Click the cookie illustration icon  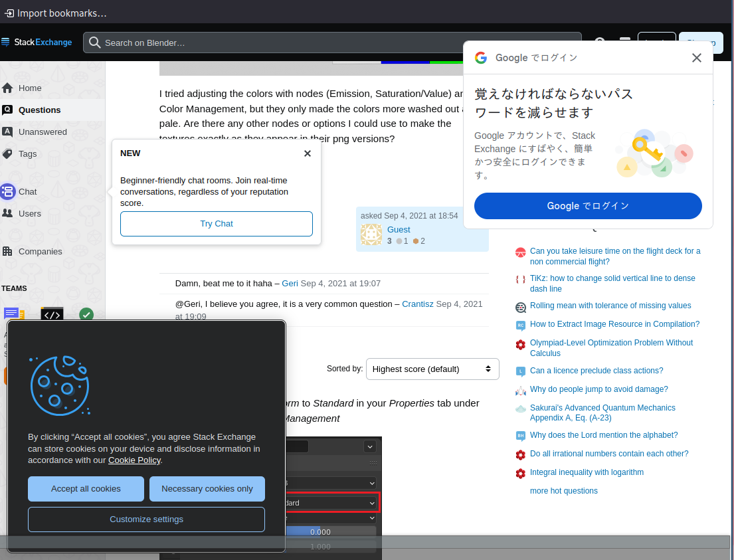pos(59,385)
